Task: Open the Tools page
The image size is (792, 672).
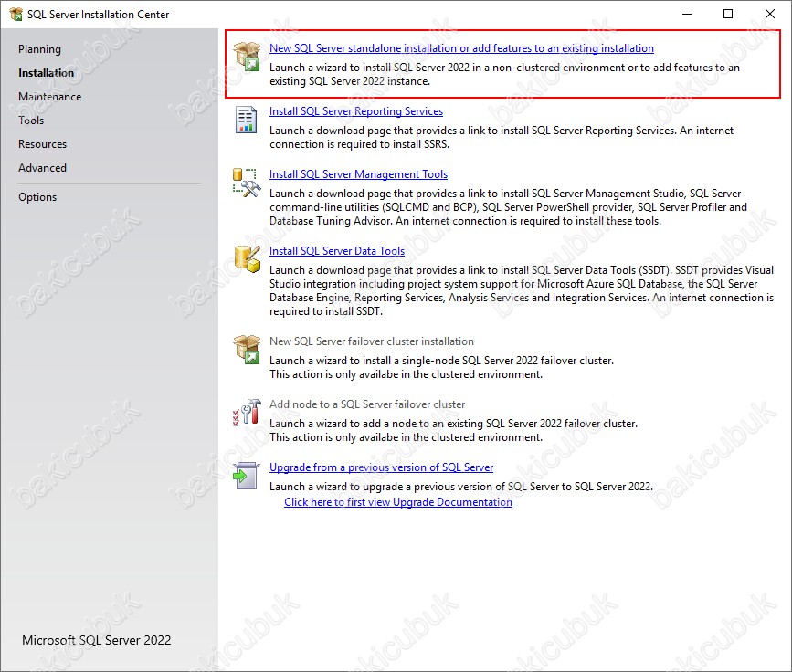Action: click(x=31, y=121)
